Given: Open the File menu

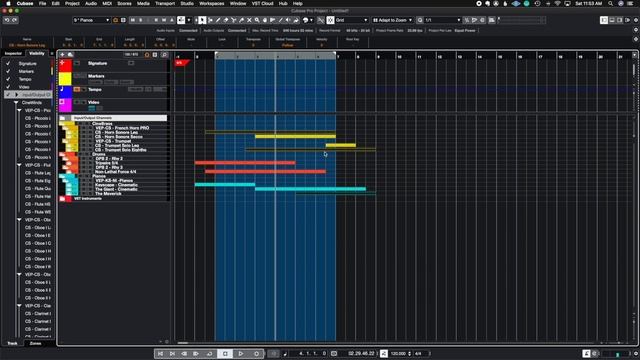Looking at the screenshot, I should (42, 3).
